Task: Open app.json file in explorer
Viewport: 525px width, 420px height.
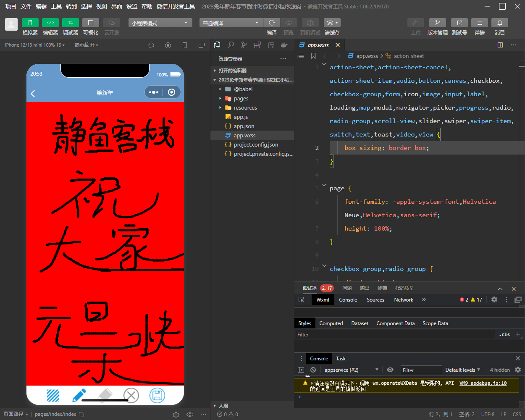Action: (244, 126)
